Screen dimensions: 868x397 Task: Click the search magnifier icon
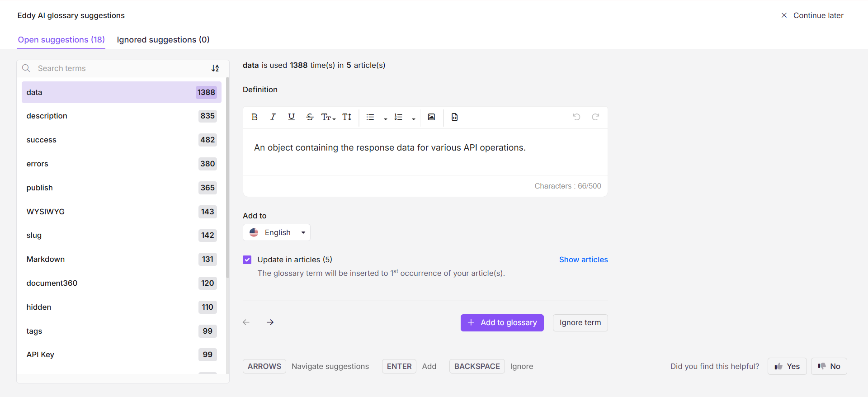(x=26, y=68)
